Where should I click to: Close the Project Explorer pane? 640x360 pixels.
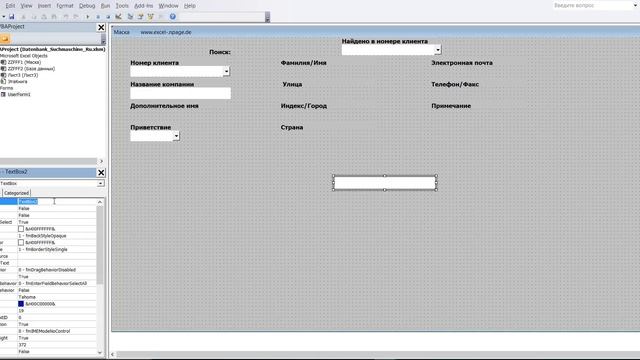pyautogui.click(x=101, y=27)
